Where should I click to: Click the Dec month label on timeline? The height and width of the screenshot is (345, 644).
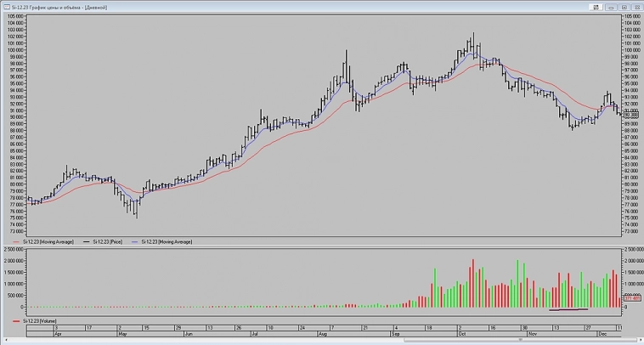602,334
